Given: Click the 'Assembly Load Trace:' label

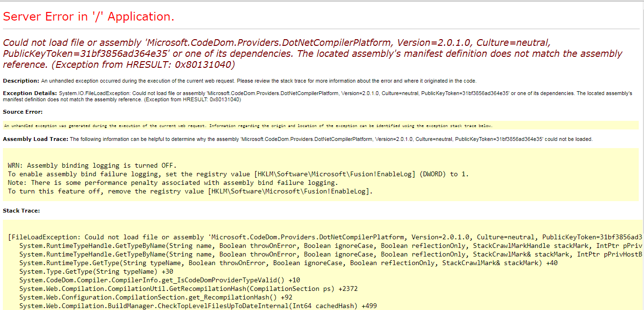Looking at the screenshot, I should tap(36, 139).
